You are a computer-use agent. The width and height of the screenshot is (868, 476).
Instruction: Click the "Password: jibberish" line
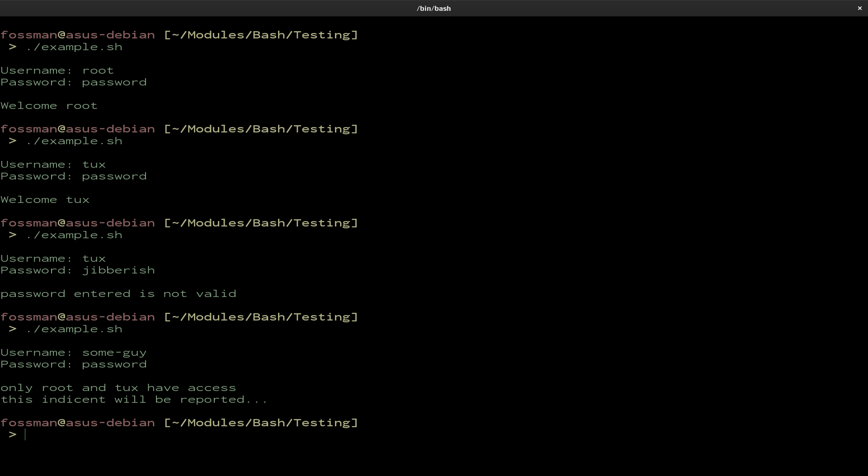pyautogui.click(x=77, y=270)
